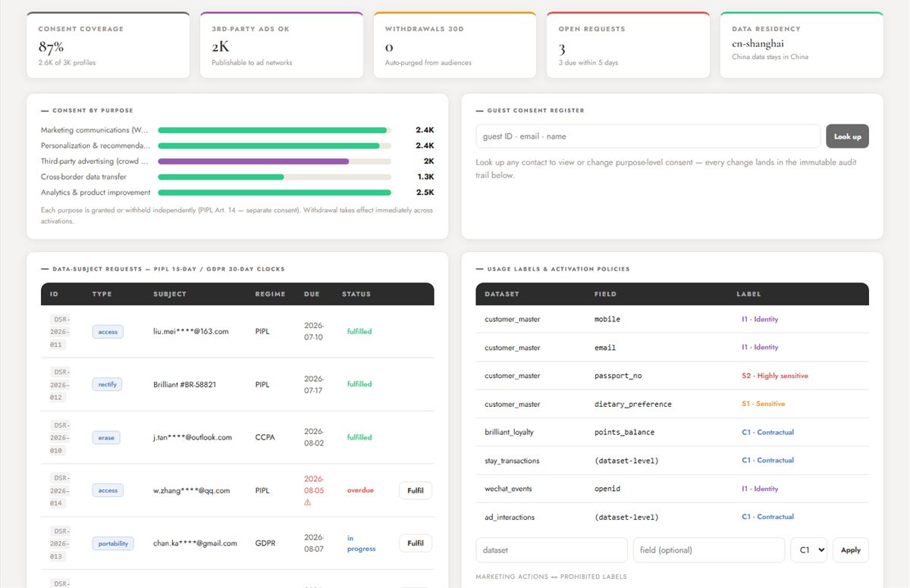Click the brilliant_loyalty dataset cell

click(x=509, y=432)
